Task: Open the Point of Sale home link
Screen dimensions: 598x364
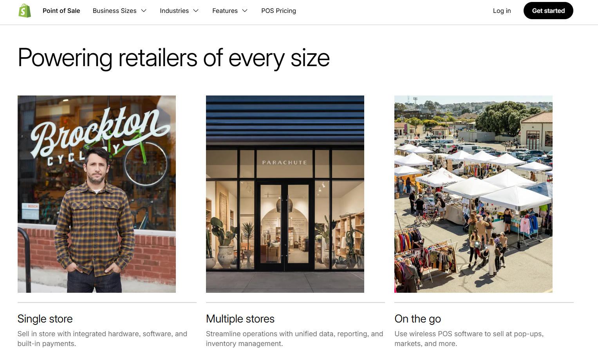Action: click(x=61, y=11)
